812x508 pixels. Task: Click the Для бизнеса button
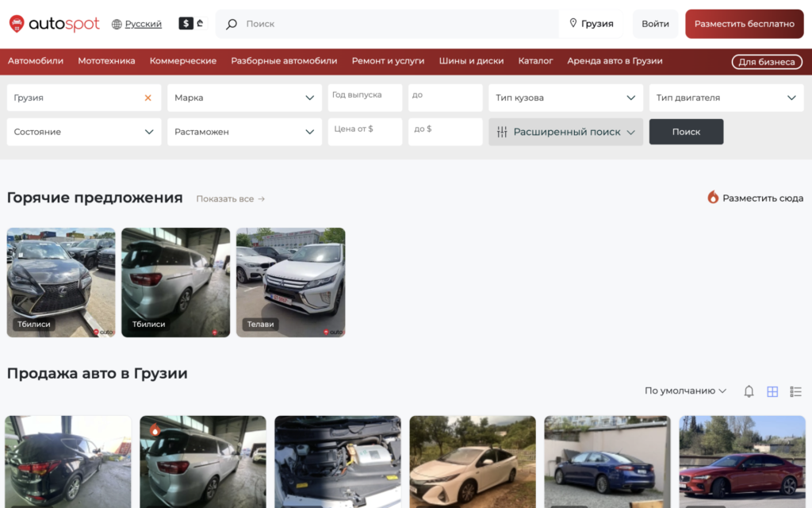click(767, 62)
